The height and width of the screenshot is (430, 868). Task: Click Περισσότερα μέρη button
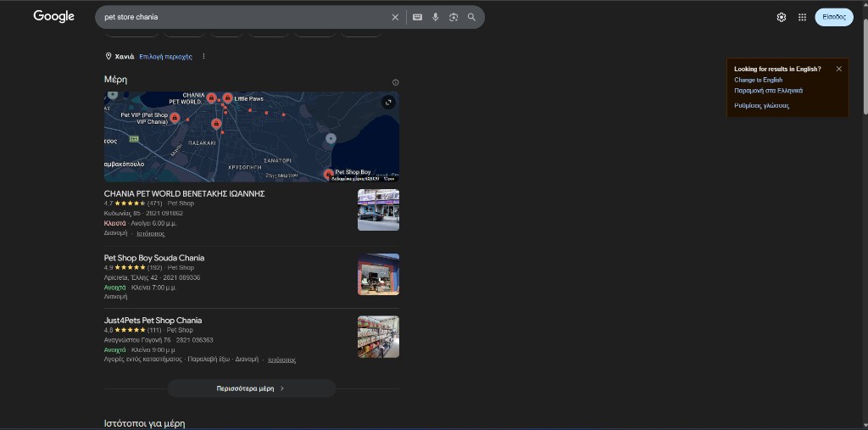251,388
